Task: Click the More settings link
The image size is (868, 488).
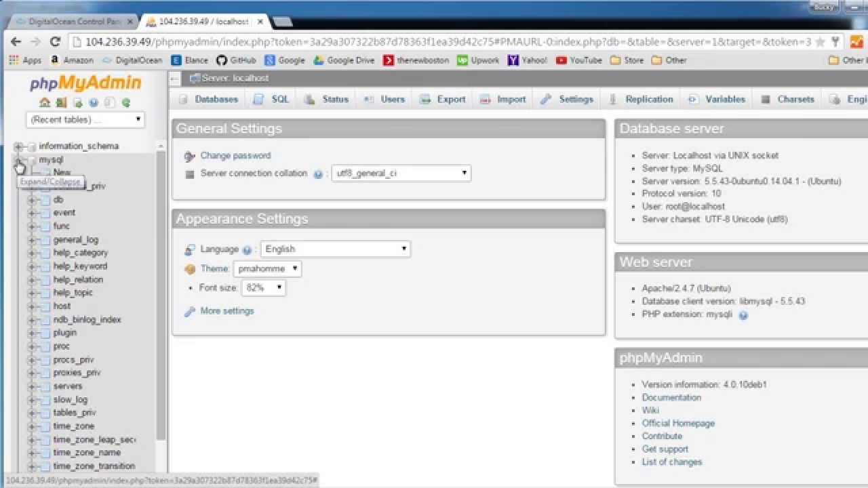Action: tap(227, 311)
